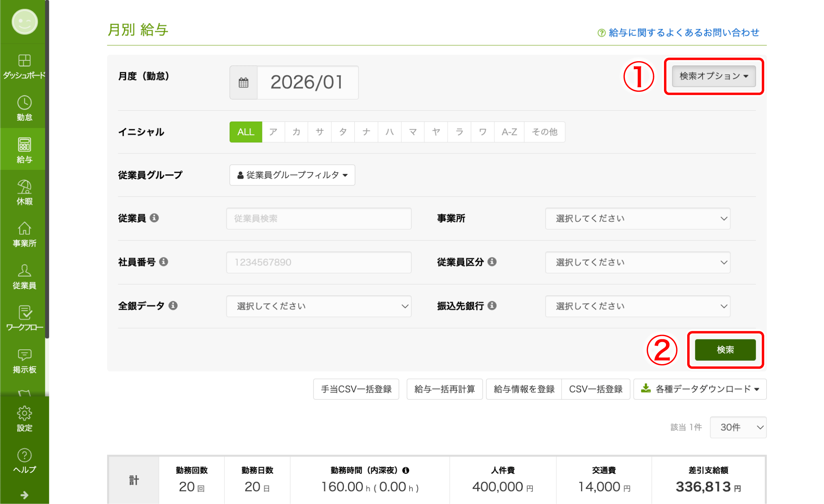Image resolution: width=824 pixels, height=504 pixels.
Task: Click the 交通費 14,000 value
Action: click(x=604, y=487)
